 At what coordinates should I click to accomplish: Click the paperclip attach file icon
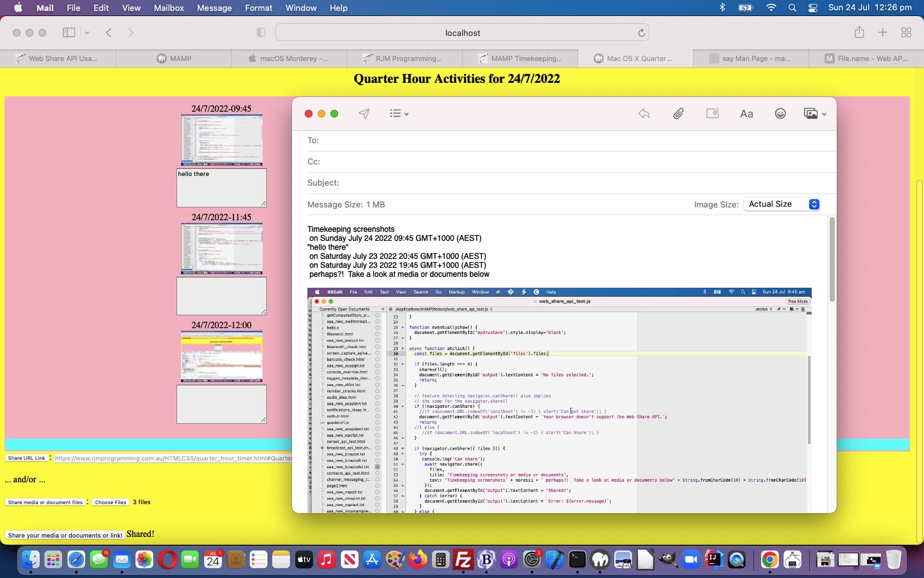coord(678,114)
